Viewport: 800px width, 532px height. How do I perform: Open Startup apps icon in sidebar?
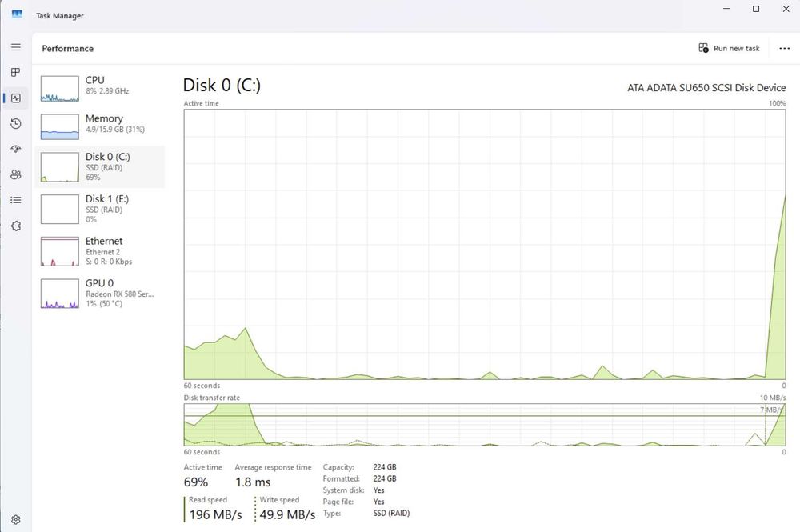pyautogui.click(x=16, y=149)
